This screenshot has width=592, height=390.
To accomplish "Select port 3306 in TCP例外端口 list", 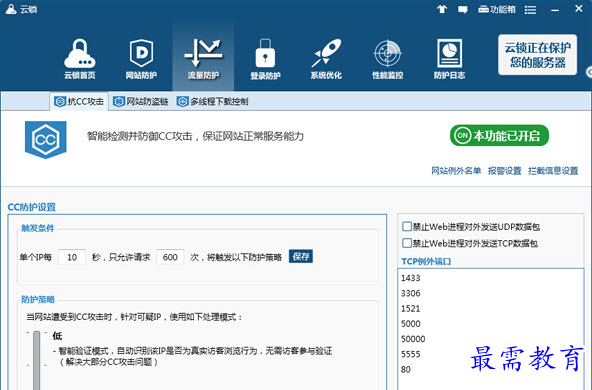I will pos(411,293).
